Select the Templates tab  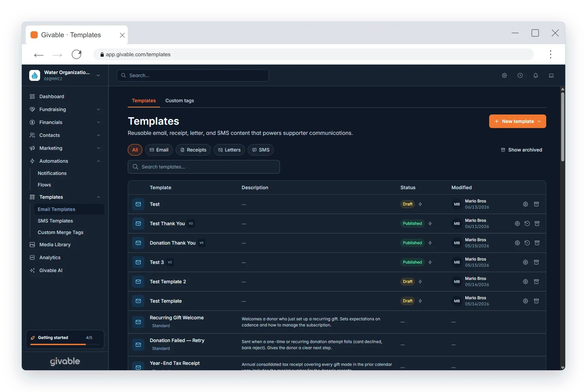tap(144, 101)
